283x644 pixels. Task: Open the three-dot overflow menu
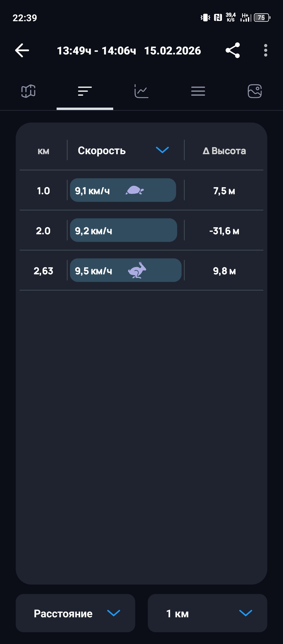pos(266,50)
